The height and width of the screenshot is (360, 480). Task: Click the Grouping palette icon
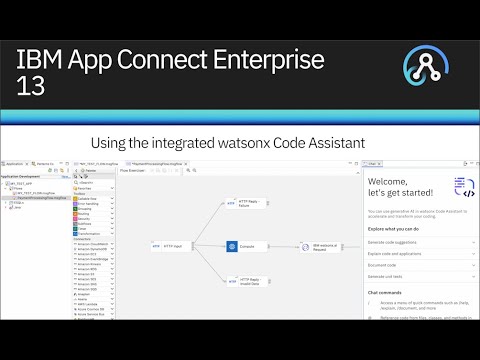pos(75,209)
